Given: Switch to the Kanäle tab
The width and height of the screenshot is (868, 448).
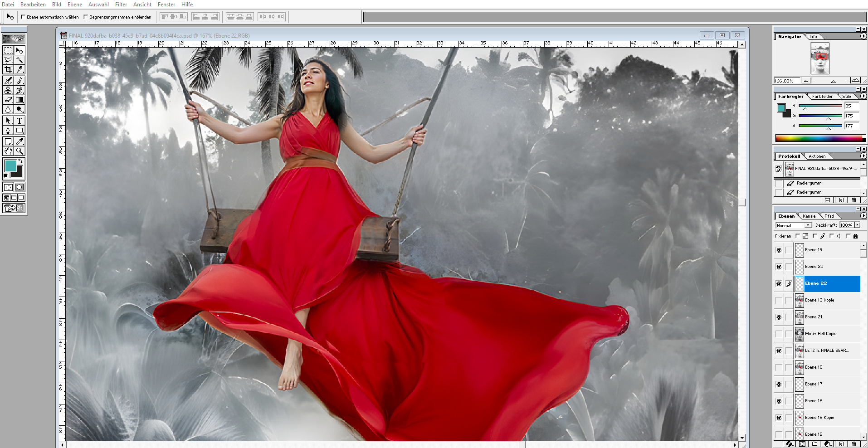Looking at the screenshot, I should pyautogui.click(x=809, y=216).
